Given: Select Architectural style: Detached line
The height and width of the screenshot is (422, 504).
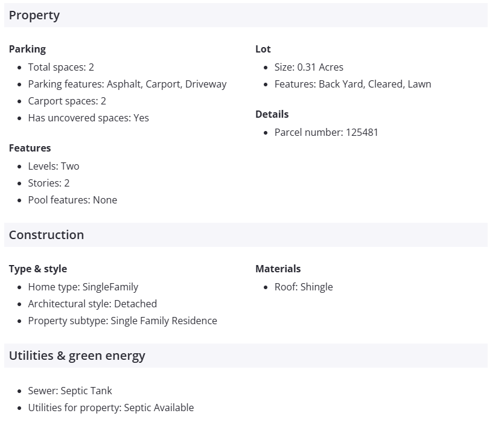Looking at the screenshot, I should [92, 304].
